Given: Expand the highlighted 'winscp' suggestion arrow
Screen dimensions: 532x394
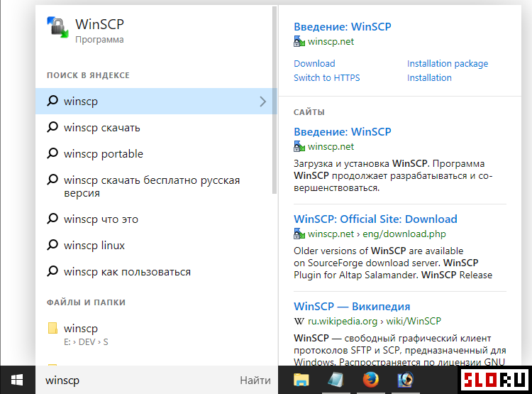Looking at the screenshot, I should tap(262, 102).
